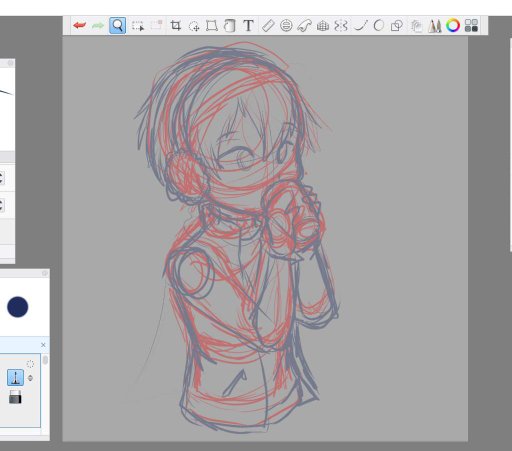Select the Zoom magnifier tool
Screen dimensions: 512x451
117,25
